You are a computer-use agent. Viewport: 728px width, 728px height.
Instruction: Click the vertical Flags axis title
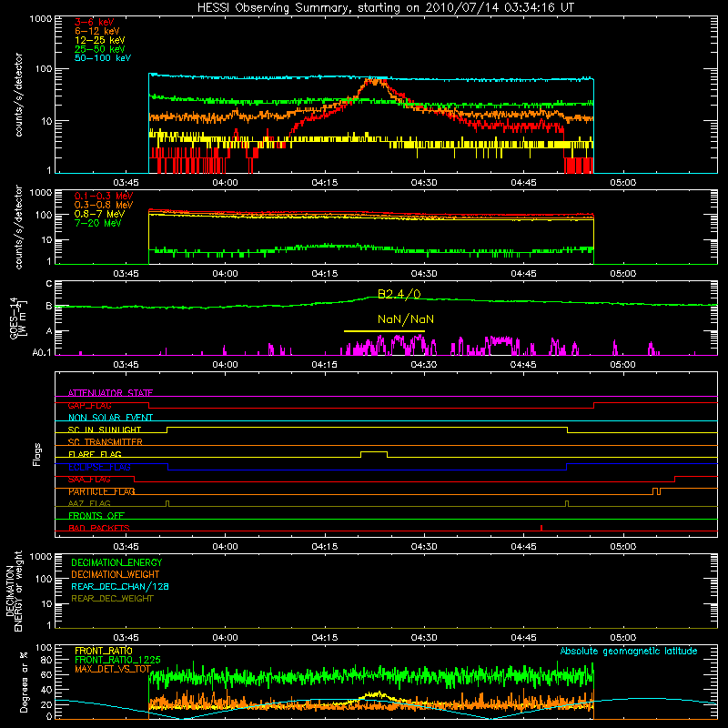(37, 454)
